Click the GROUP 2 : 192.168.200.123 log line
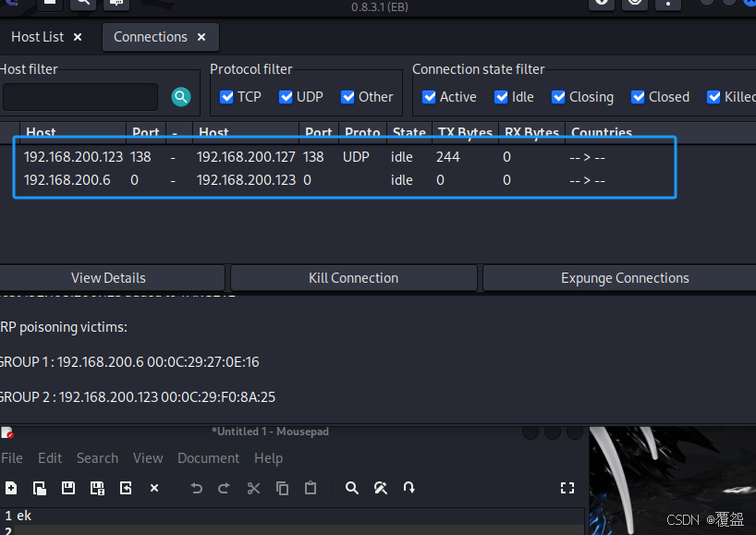Viewport: 756px width, 535px height. coord(138,397)
